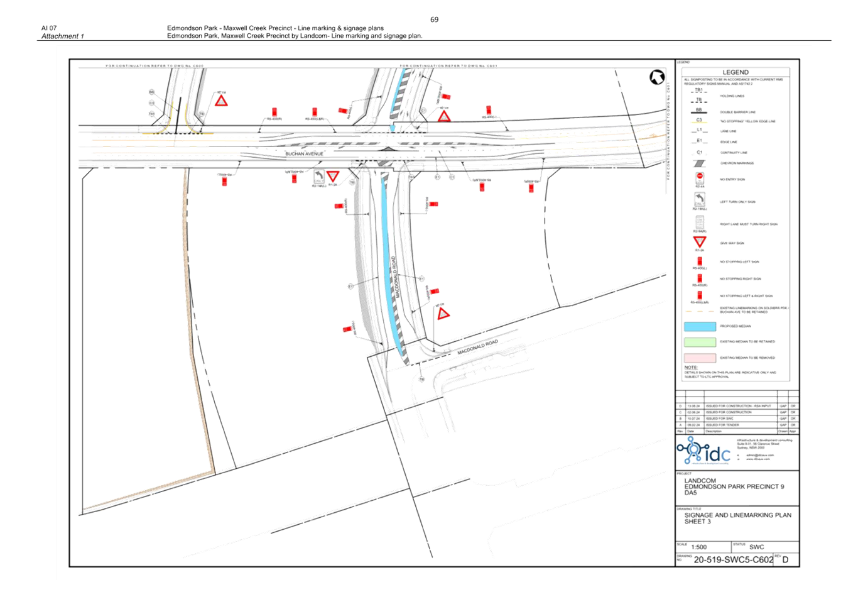Click the REV value D

(785, 560)
